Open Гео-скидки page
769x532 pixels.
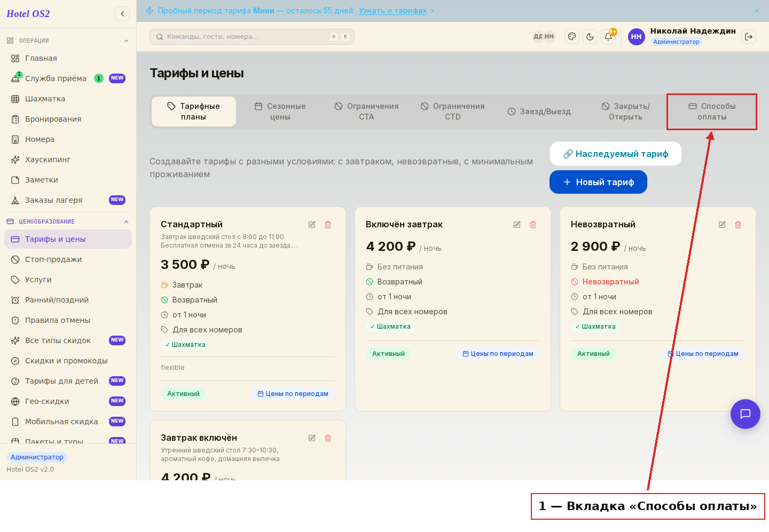68,401
